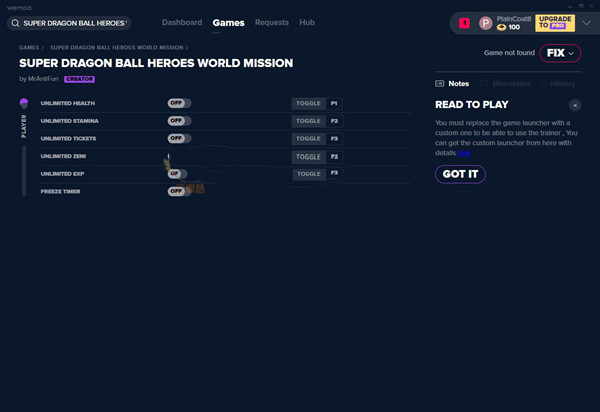
Task: Open the custom launcher Link
Action: pos(464,152)
